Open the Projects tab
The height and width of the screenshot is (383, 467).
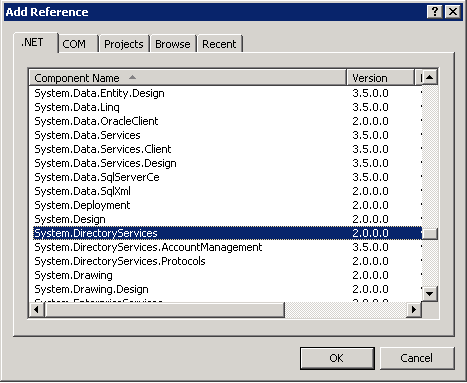tap(124, 44)
